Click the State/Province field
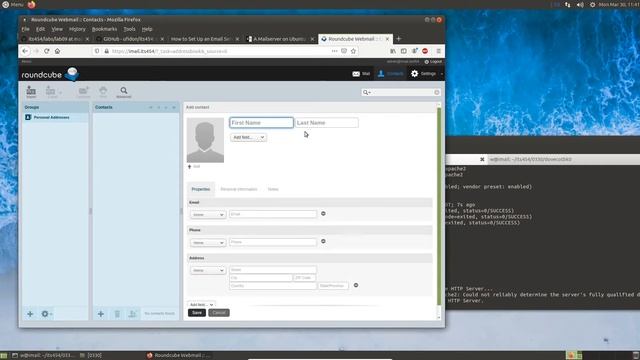 [333, 286]
